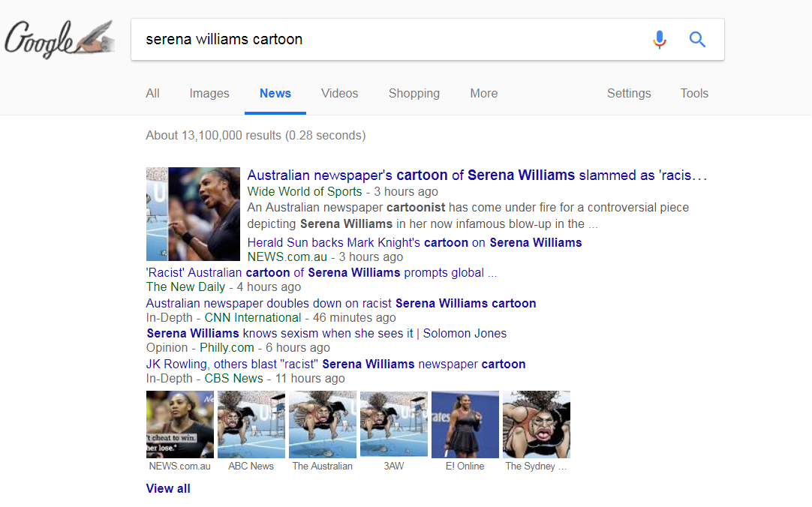
Task: Expand the More search categories menu
Action: 483,94
